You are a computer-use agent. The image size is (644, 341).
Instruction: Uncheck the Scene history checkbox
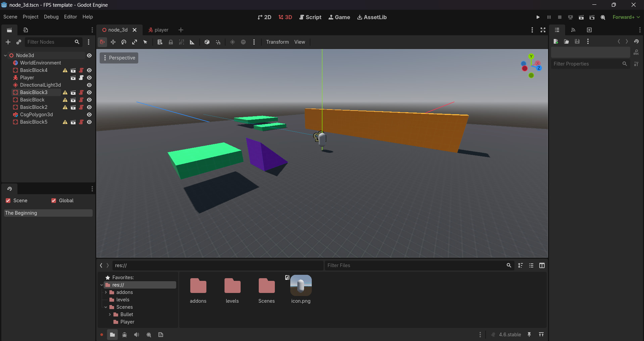8,201
